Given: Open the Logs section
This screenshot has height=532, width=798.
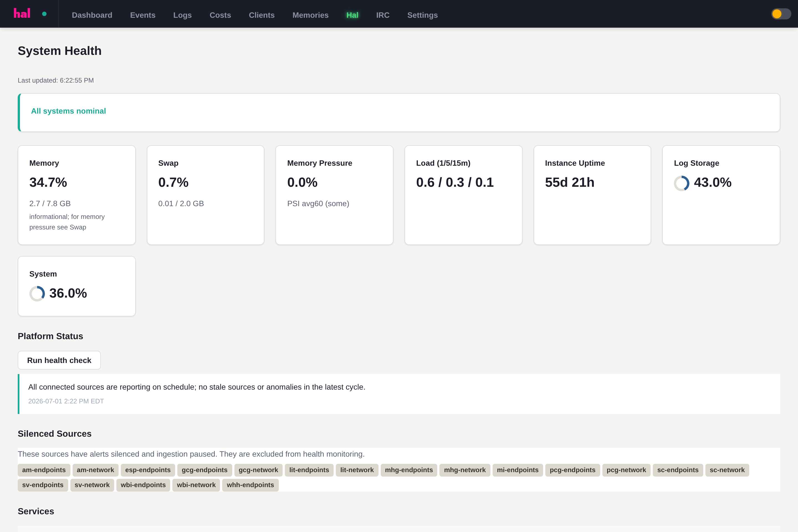Looking at the screenshot, I should 183,15.
